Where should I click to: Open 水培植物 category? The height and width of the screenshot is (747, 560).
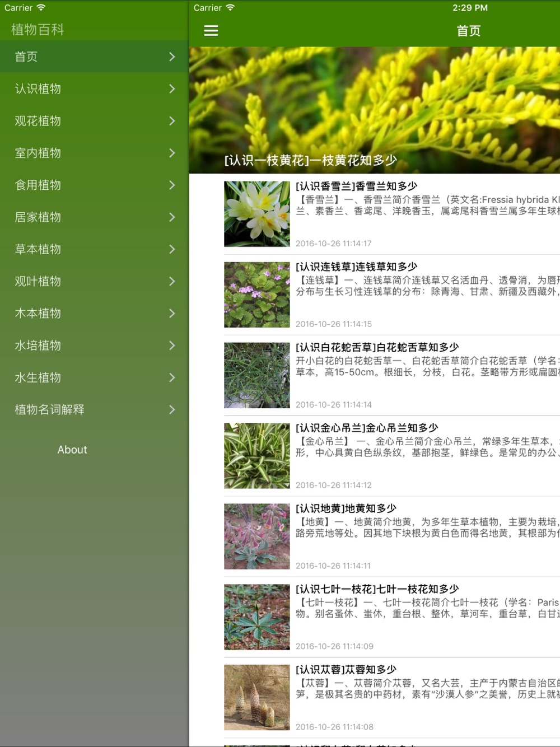coord(94,346)
